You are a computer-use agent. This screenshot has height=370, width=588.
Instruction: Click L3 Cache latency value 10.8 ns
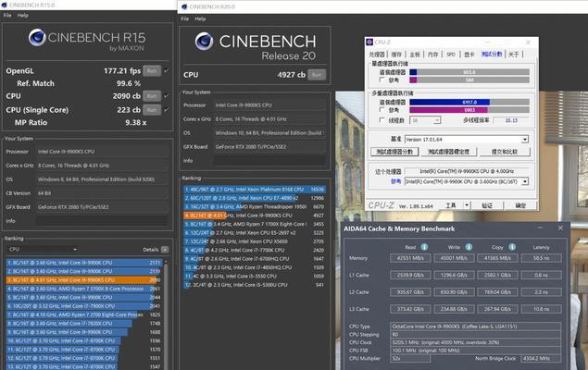point(541,309)
